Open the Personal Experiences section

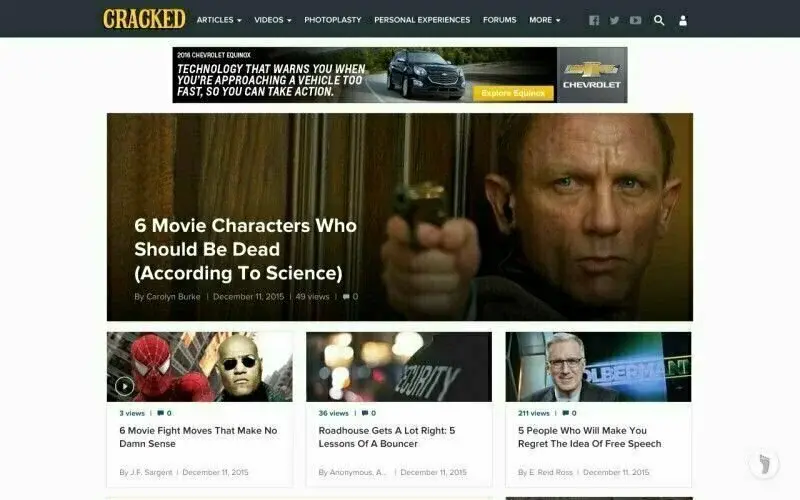click(422, 20)
